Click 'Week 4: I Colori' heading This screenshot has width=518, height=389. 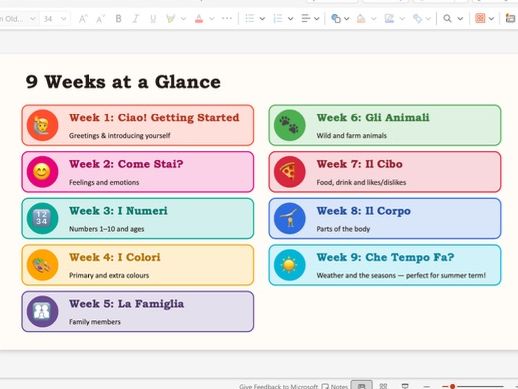(x=115, y=257)
